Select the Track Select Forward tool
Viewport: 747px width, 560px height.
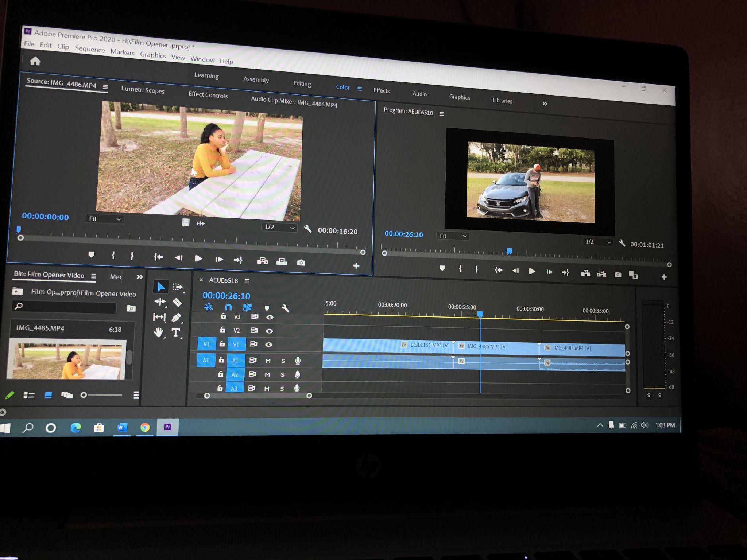[x=178, y=287]
